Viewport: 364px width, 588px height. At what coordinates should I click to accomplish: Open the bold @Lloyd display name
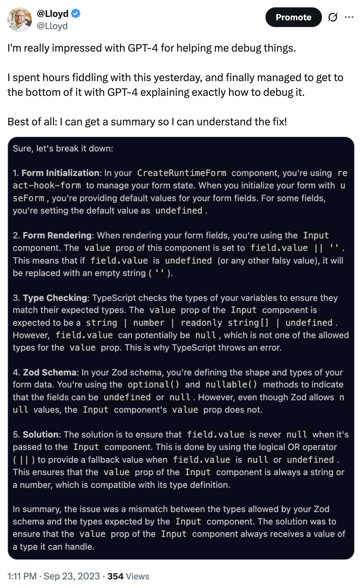pos(52,14)
